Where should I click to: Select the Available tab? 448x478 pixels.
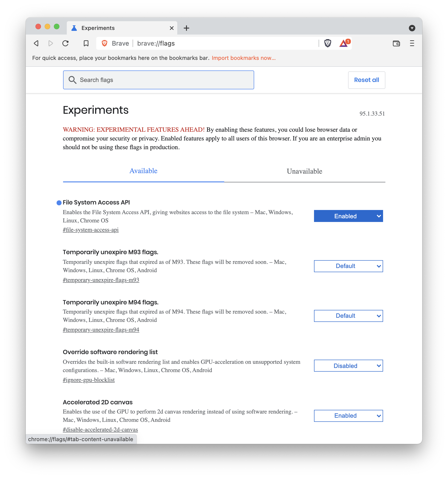(x=143, y=171)
